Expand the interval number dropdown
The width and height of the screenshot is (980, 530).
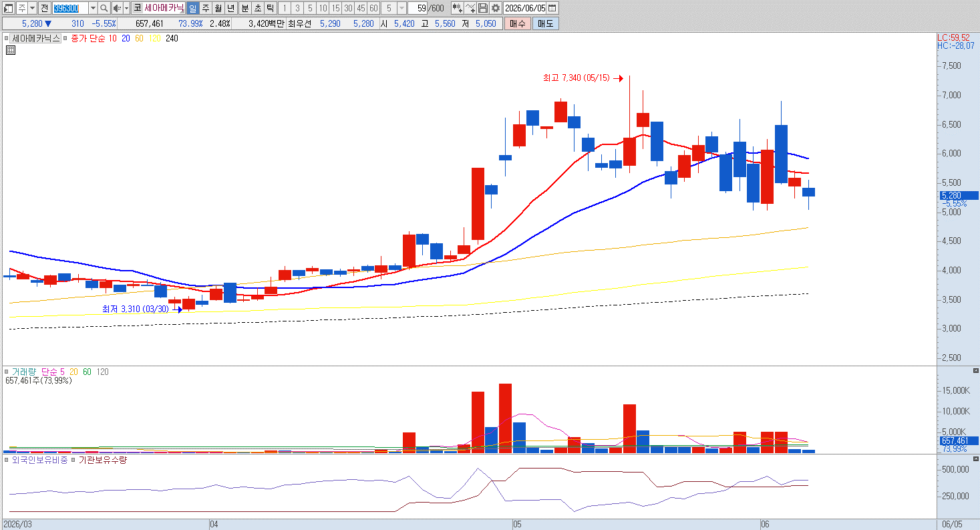pos(401,8)
